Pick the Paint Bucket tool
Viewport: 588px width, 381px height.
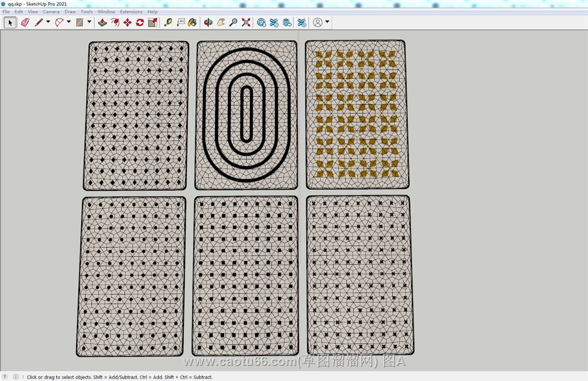coord(193,23)
